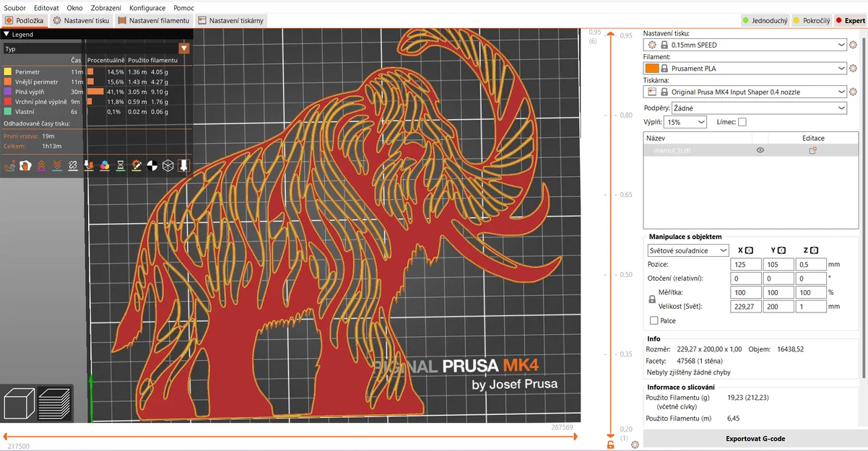Collapse the Legend panel triangle
Screen dimensions: 868x451
pos(6,34)
